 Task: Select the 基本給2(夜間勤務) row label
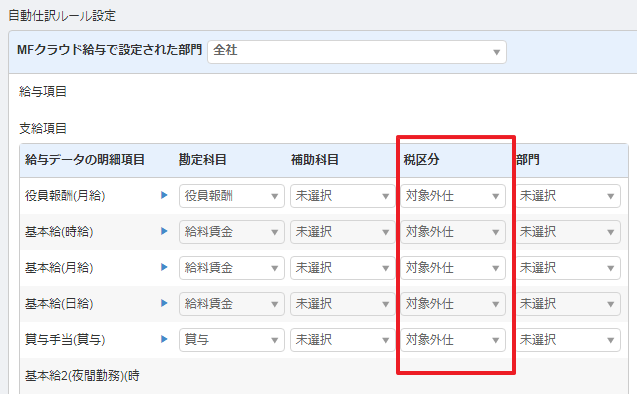tap(82, 376)
